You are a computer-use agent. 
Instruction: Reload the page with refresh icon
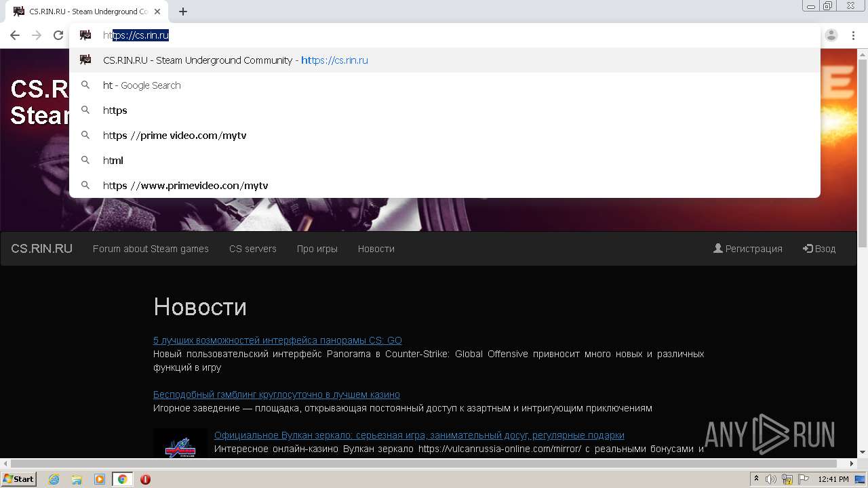click(58, 35)
